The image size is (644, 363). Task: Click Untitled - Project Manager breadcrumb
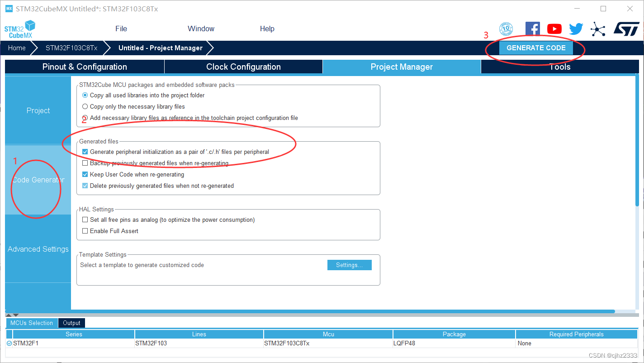pos(161,48)
